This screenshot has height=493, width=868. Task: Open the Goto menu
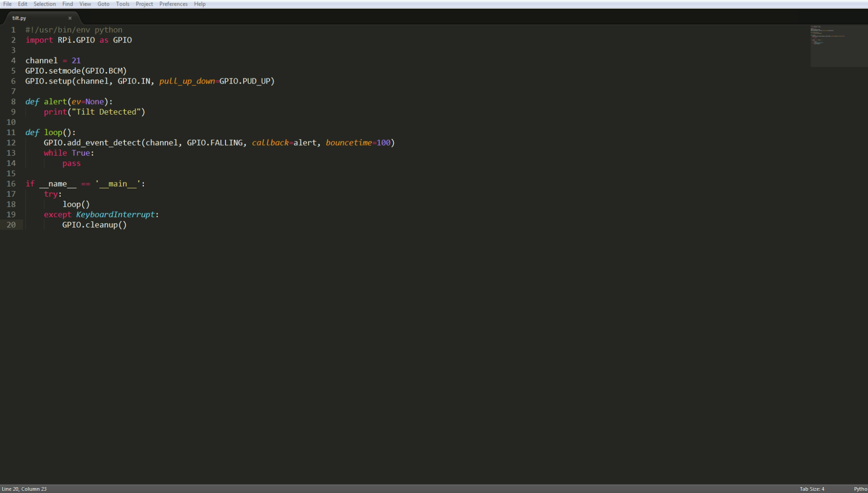pyautogui.click(x=103, y=4)
